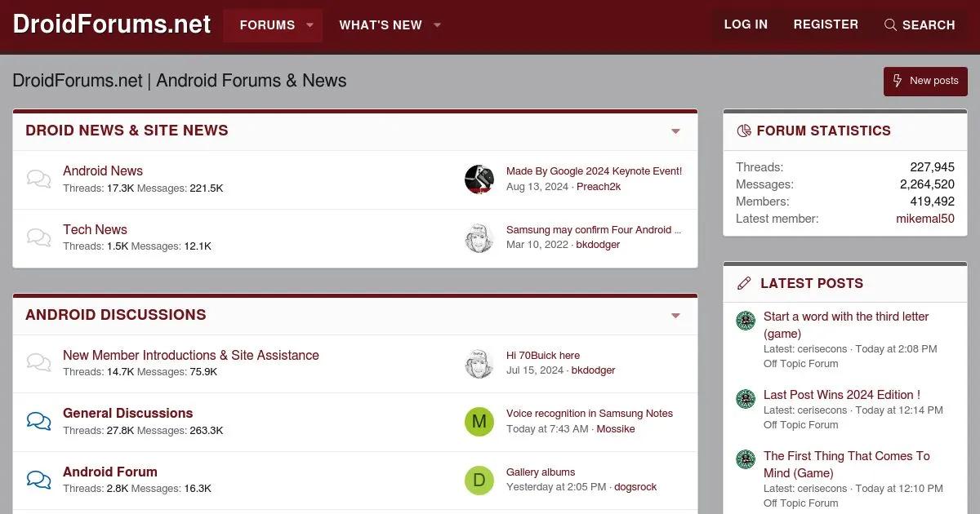Click Log in in the header

(746, 24)
